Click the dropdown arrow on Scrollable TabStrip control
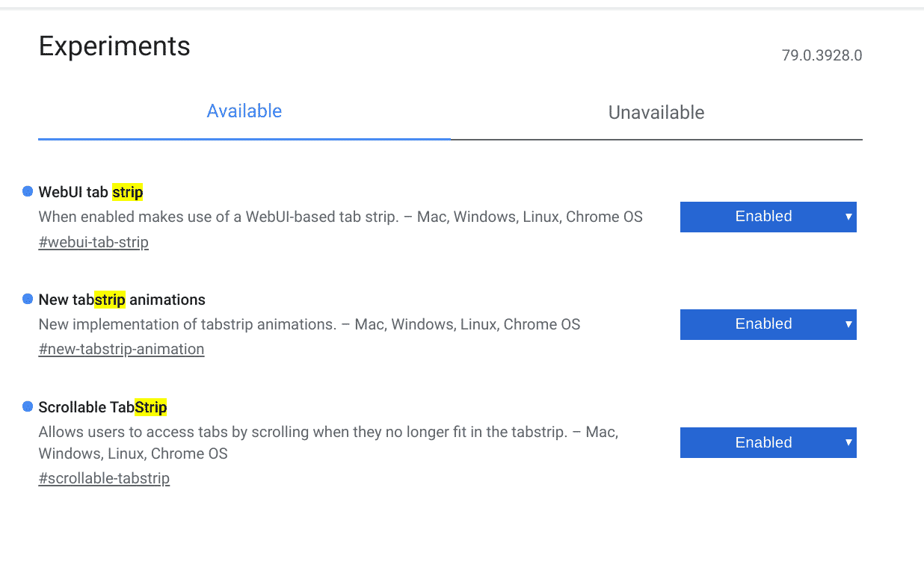The height and width of the screenshot is (582, 924). point(848,442)
